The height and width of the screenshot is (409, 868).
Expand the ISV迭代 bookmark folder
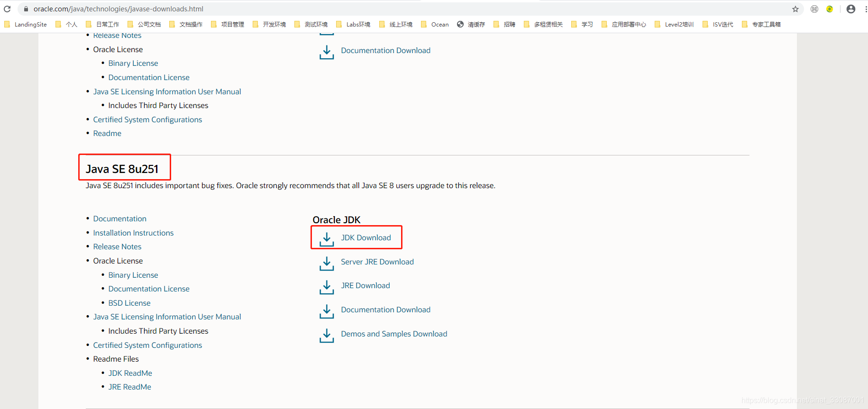point(718,25)
